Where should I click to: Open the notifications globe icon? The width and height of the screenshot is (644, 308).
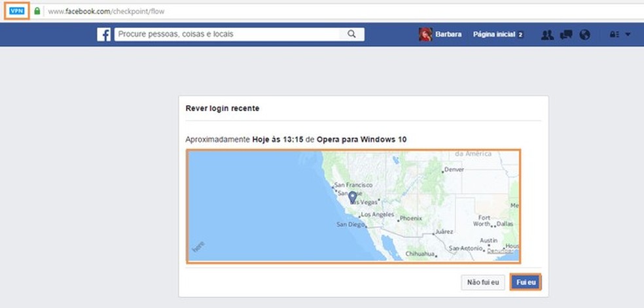click(x=585, y=35)
